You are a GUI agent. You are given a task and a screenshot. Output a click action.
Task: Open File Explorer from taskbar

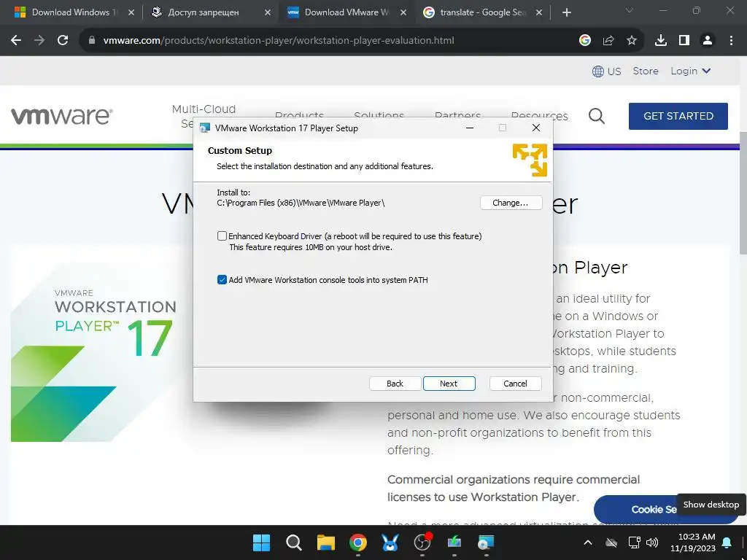[x=326, y=542]
